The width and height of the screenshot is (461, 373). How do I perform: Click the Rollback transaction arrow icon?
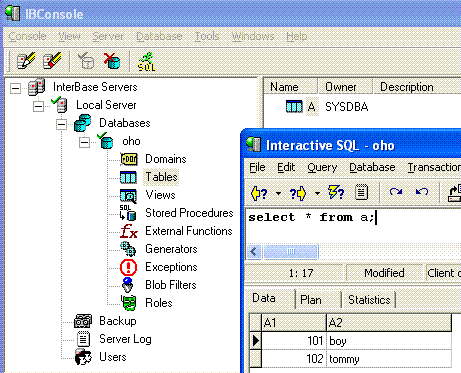click(x=422, y=192)
